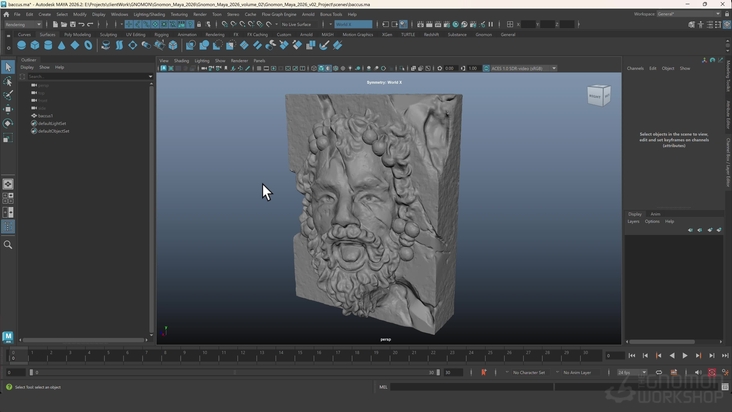Screen dimensions: 732x412
Task: Click the MEL command line input
Action: coord(472,387)
